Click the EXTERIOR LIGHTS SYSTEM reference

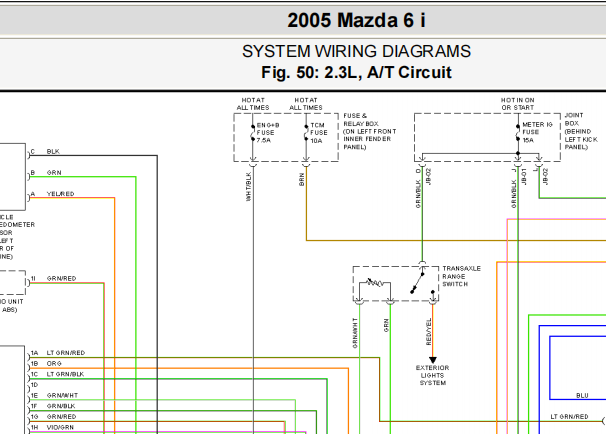click(432, 375)
